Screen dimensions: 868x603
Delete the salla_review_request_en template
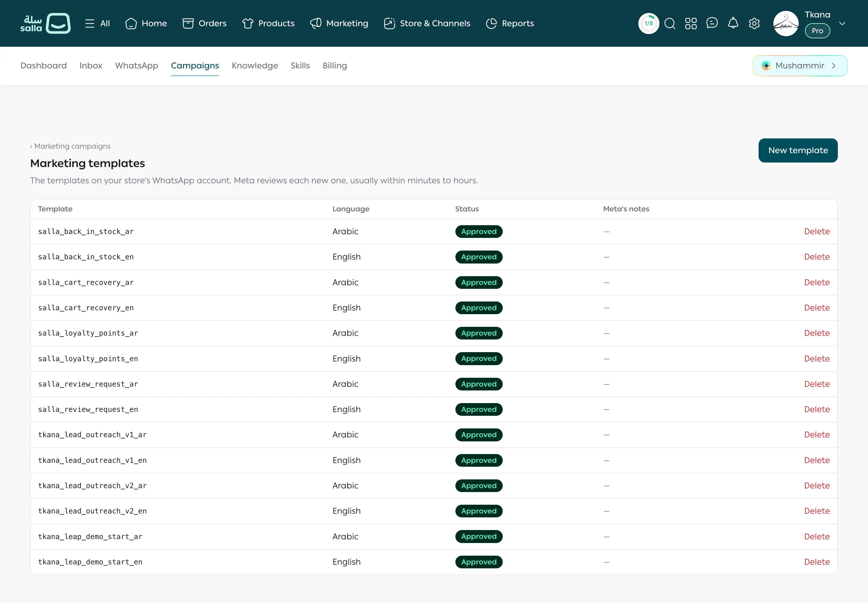[817, 409]
